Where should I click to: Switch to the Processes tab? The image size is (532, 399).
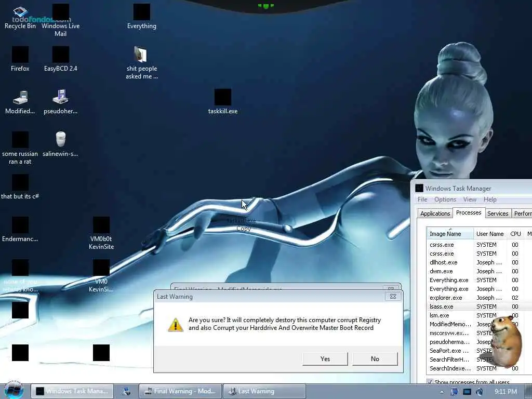(x=469, y=212)
